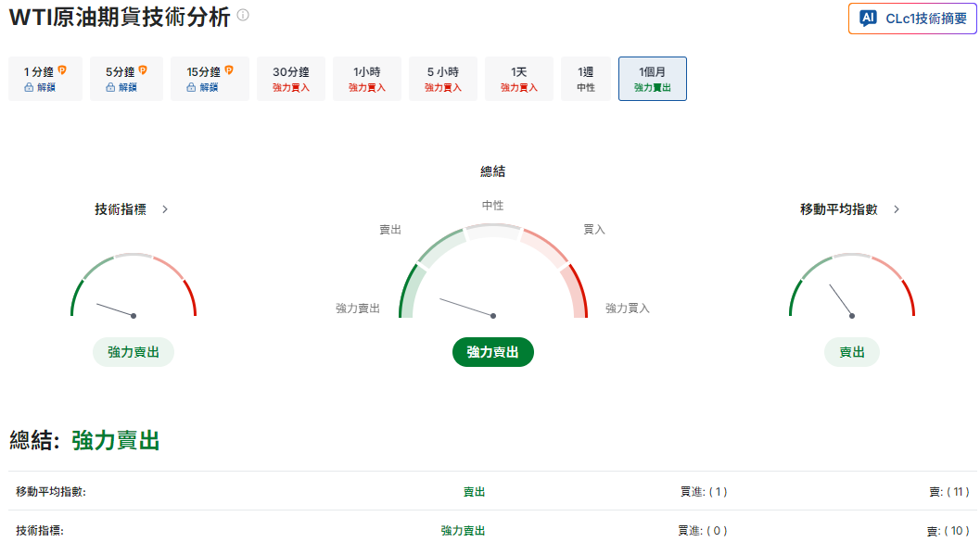The height and width of the screenshot is (542, 980).
Task: Click the lock icon on the 1分鐘 timeframe
Action: point(31,87)
